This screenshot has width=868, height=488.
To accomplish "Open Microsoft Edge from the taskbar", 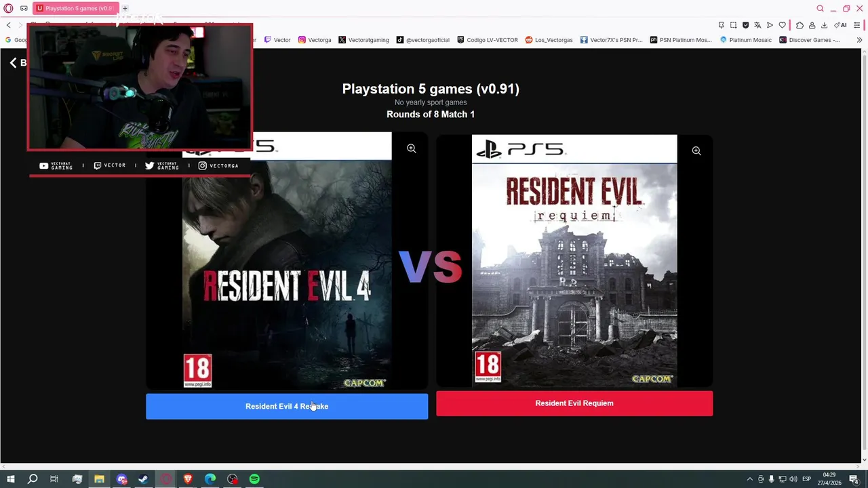I will (x=210, y=479).
